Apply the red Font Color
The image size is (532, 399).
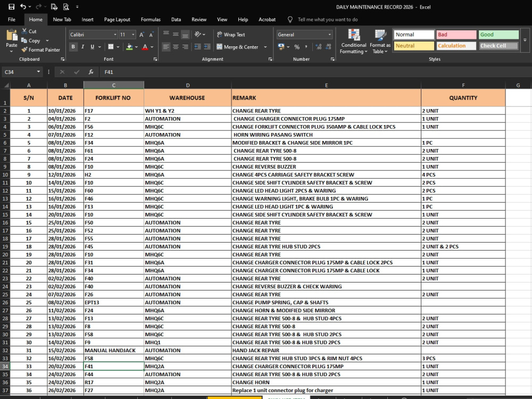pyautogui.click(x=145, y=47)
